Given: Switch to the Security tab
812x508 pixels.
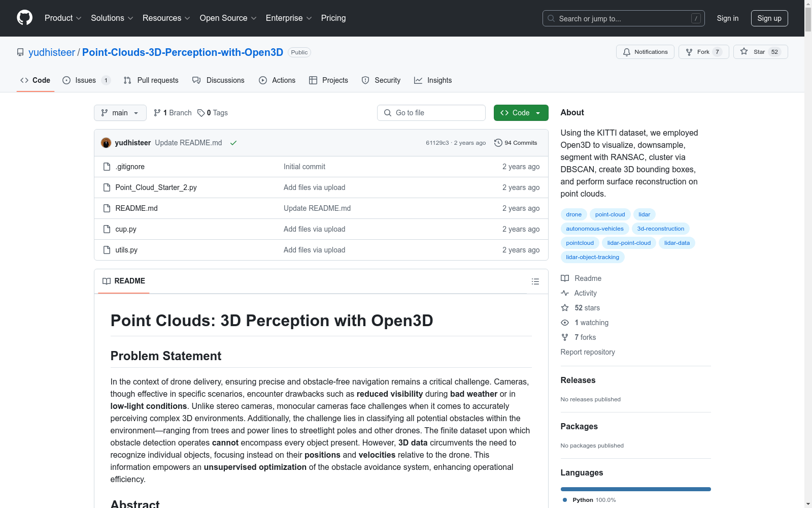Looking at the screenshot, I should tap(381, 80).
